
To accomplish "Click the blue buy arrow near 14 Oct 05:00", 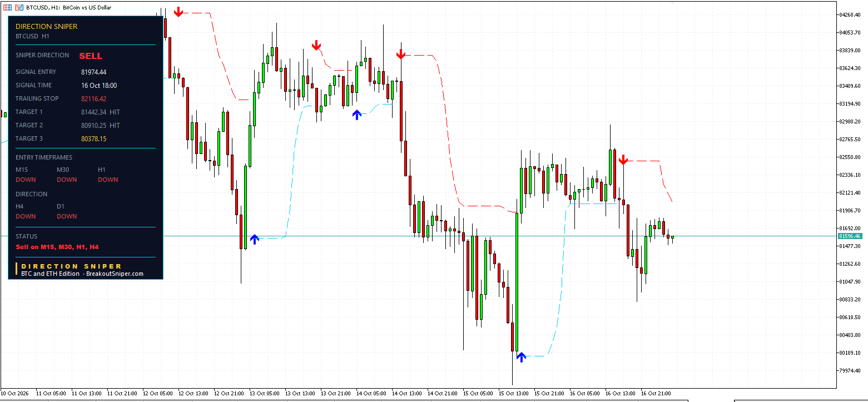I will click(x=356, y=115).
